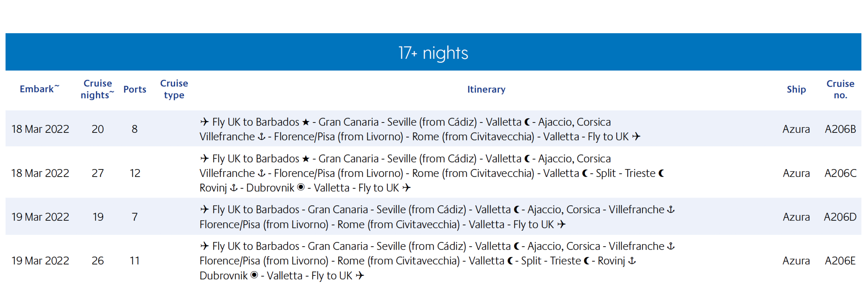This screenshot has width=868, height=284.
Task: Click the anchor icon after Villefranche in A206B row
Action: click(261, 137)
